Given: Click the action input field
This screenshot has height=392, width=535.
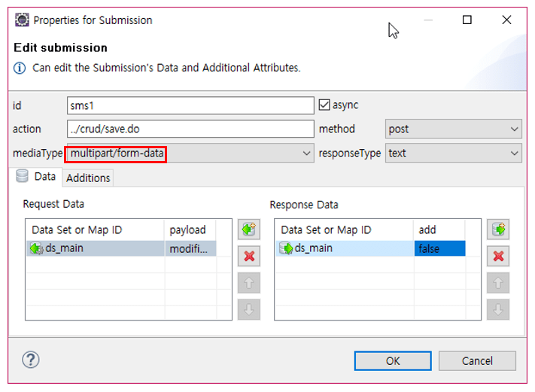Looking at the screenshot, I should 190,129.
